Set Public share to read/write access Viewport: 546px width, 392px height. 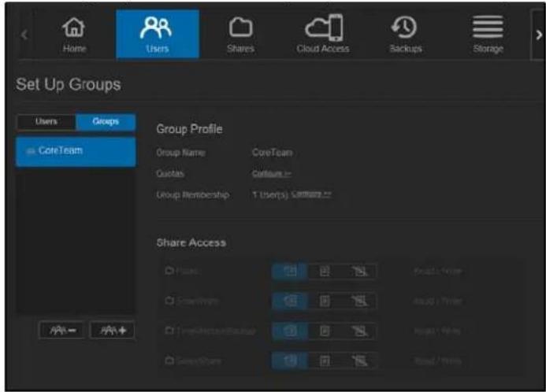pos(290,271)
